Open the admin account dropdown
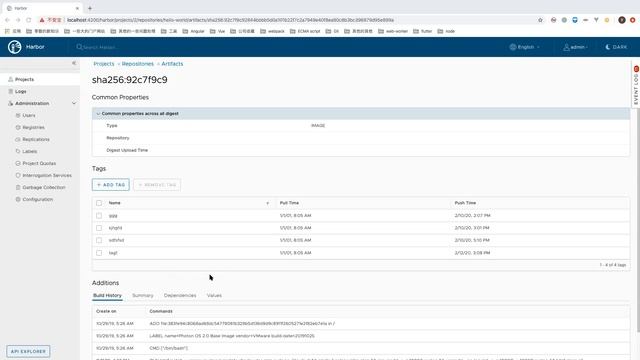Viewport: 640px width, 360px height. 576,47
